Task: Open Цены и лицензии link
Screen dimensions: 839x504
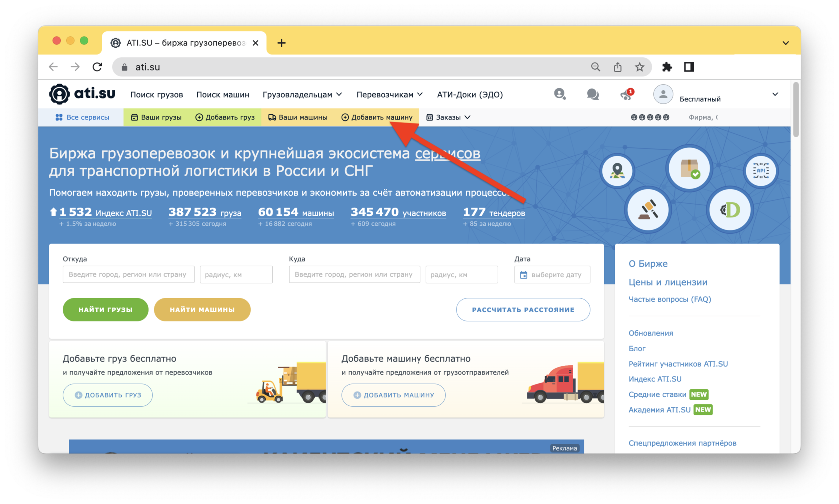Action: [668, 282]
